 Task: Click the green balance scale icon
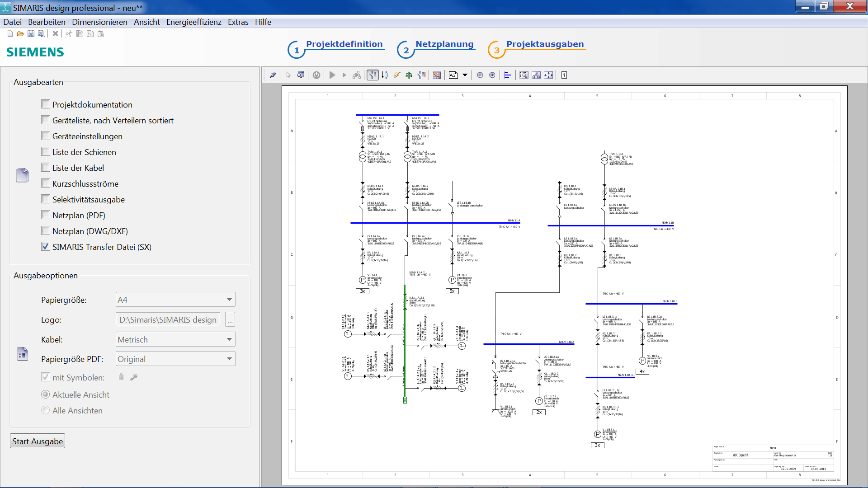tap(409, 75)
